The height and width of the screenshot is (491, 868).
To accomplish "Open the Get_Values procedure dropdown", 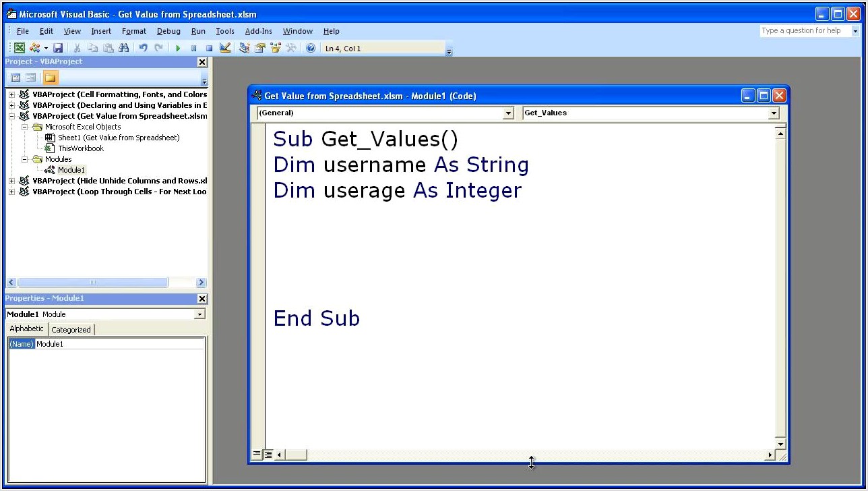I will 774,113.
